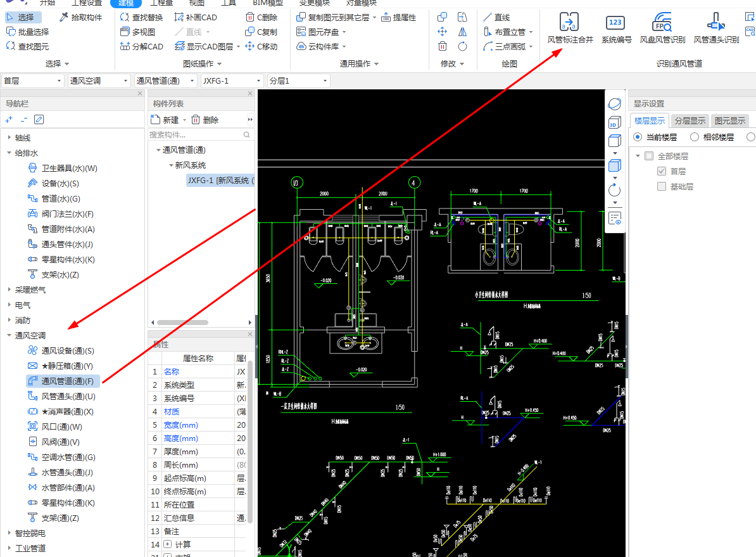Click the 查找图元 tool

[27, 46]
